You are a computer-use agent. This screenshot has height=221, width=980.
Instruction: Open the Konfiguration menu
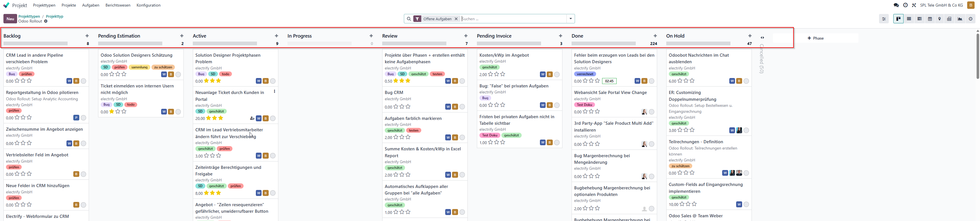point(148,5)
